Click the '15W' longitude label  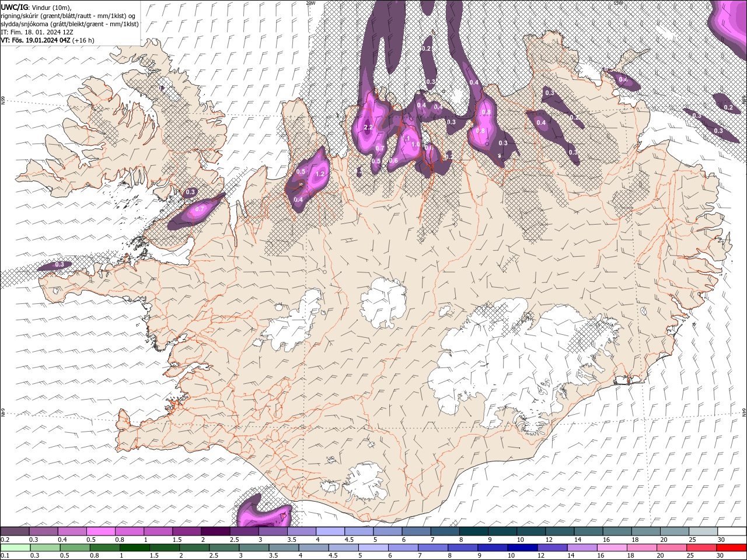coord(618,2)
